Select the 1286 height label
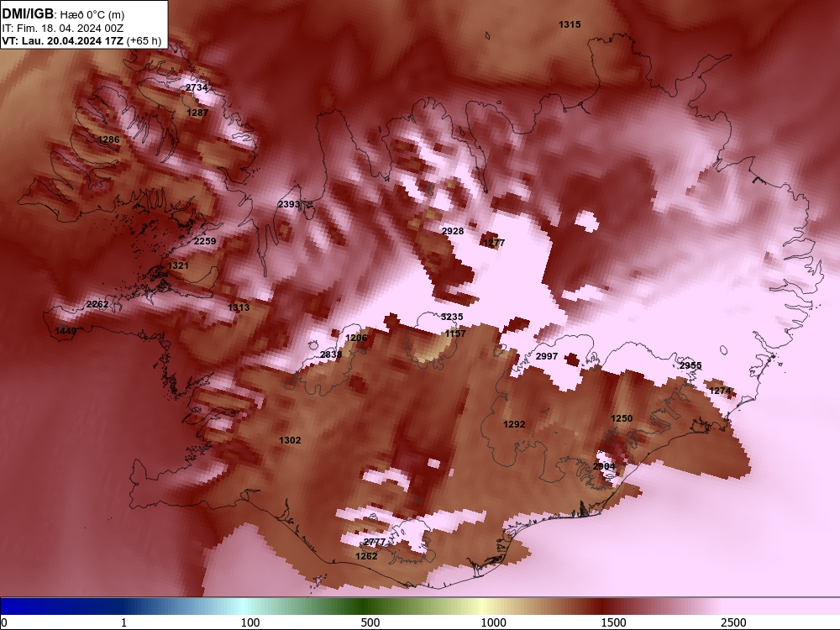Screen dimensions: 840x630 click(x=108, y=139)
